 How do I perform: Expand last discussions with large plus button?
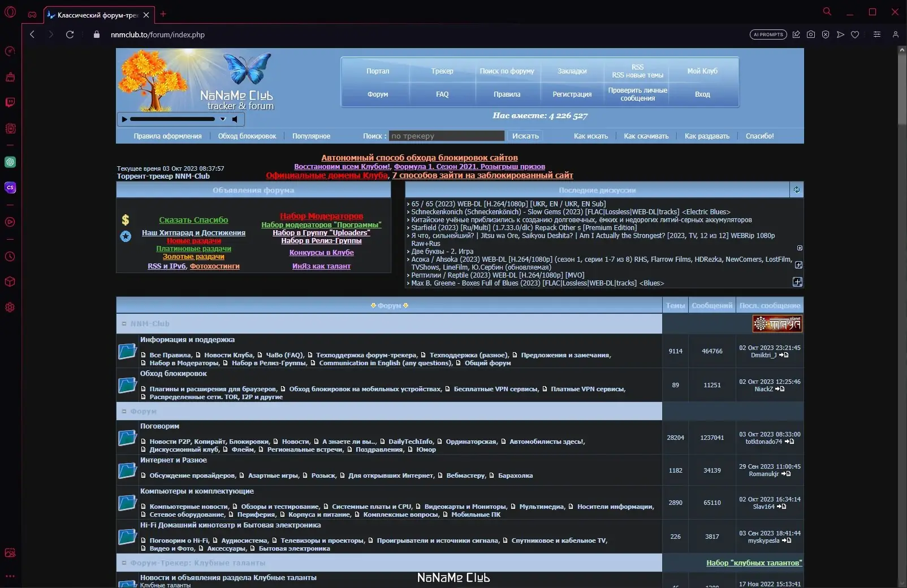[797, 282]
